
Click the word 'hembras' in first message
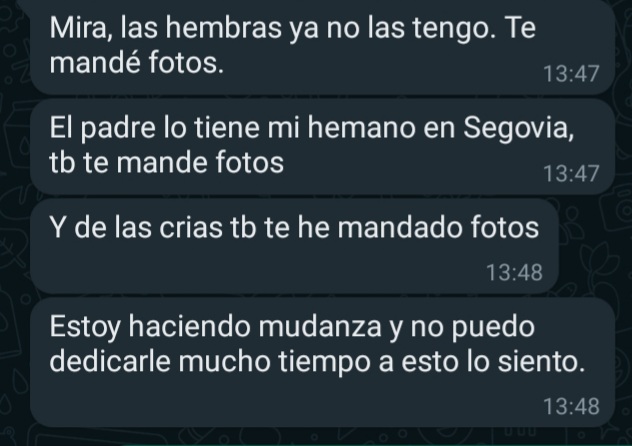pos(223,28)
